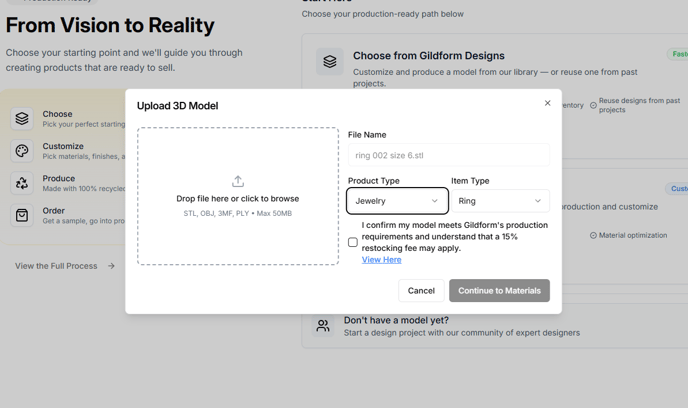This screenshot has width=688, height=408.
Task: Click the Customize step label
Action: (x=63, y=146)
